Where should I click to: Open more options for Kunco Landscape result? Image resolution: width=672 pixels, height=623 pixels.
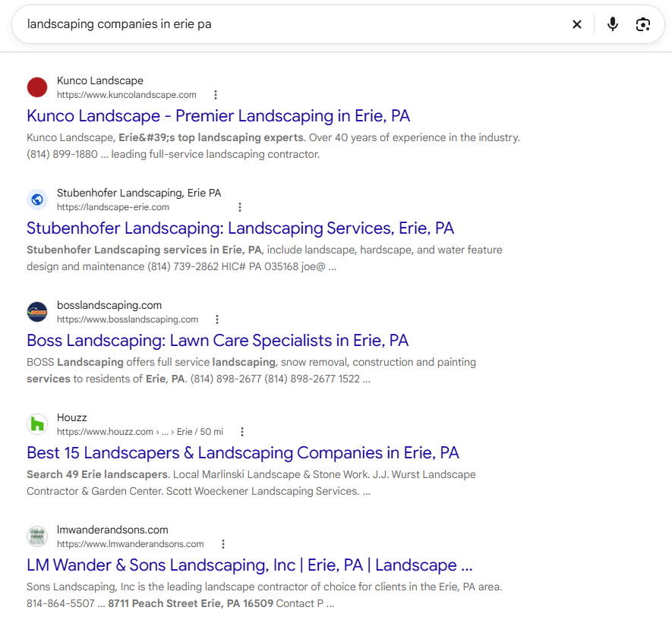216,95
